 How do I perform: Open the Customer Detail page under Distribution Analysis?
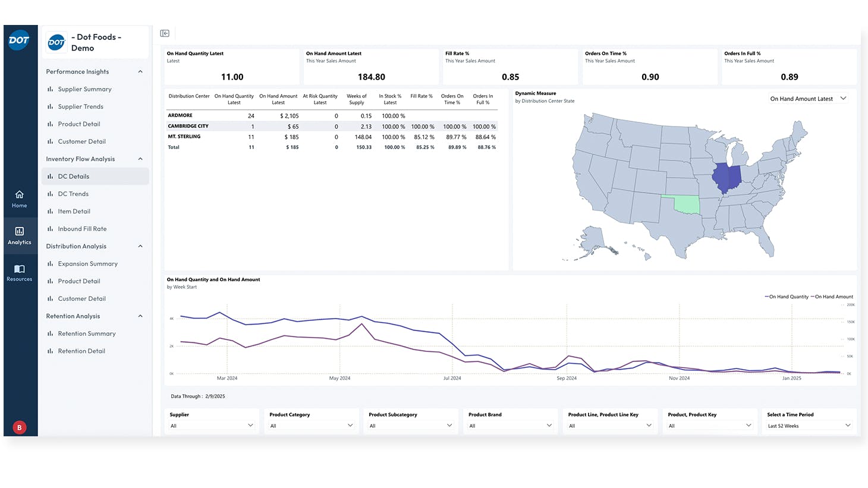(80, 298)
